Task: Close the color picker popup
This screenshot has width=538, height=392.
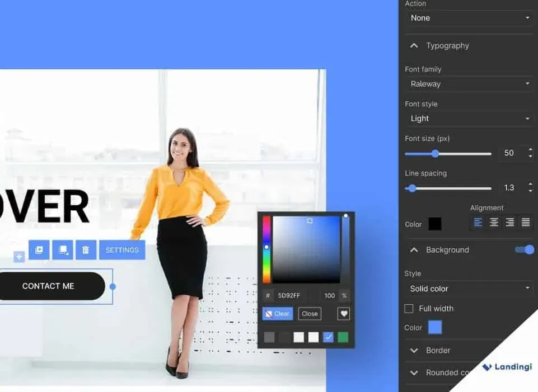Action: pyautogui.click(x=310, y=314)
